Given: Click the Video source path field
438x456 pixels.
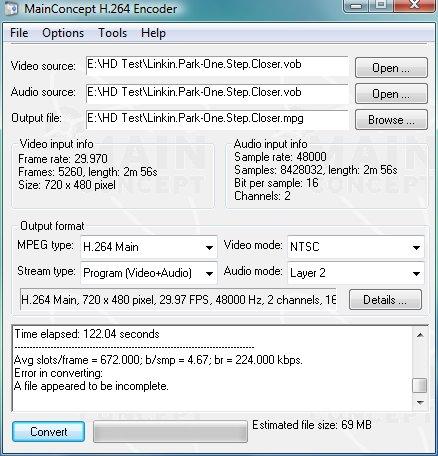Looking at the screenshot, I should point(217,66).
